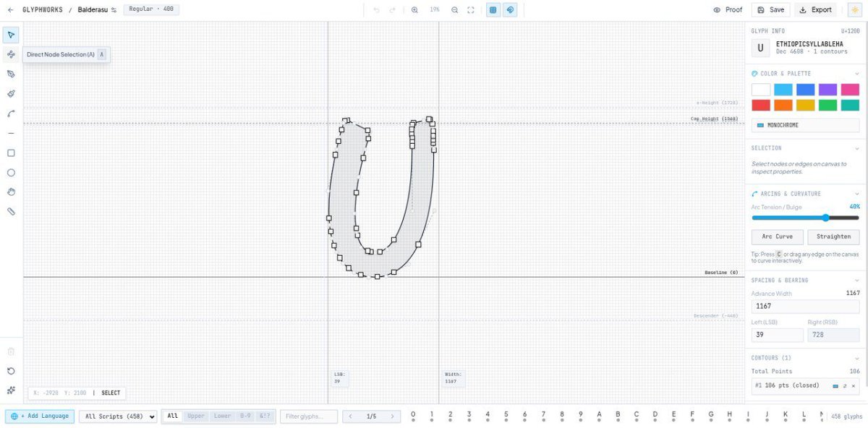Go back using the left arrow
The width and height of the screenshot is (868, 428).
click(x=10, y=10)
